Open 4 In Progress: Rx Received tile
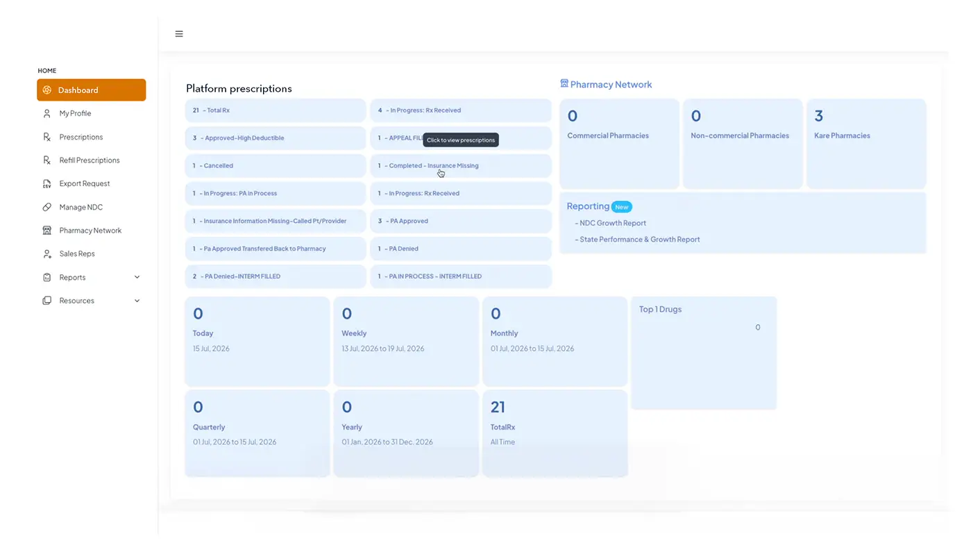Screen dimensions: 980x552 tap(461, 110)
